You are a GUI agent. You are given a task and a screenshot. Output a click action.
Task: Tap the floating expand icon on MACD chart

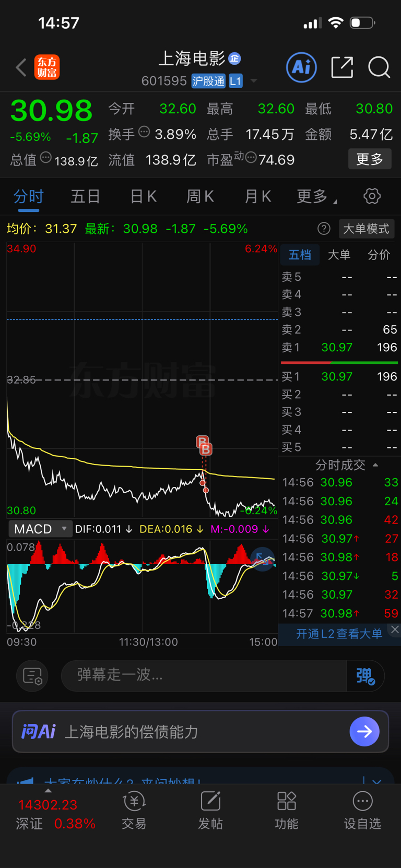[x=263, y=559]
